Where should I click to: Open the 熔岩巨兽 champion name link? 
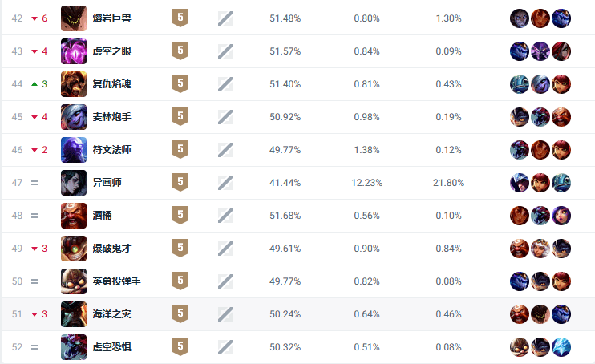tap(111, 18)
